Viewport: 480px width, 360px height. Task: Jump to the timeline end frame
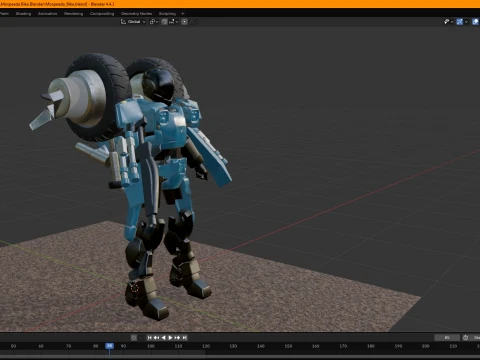184,338
